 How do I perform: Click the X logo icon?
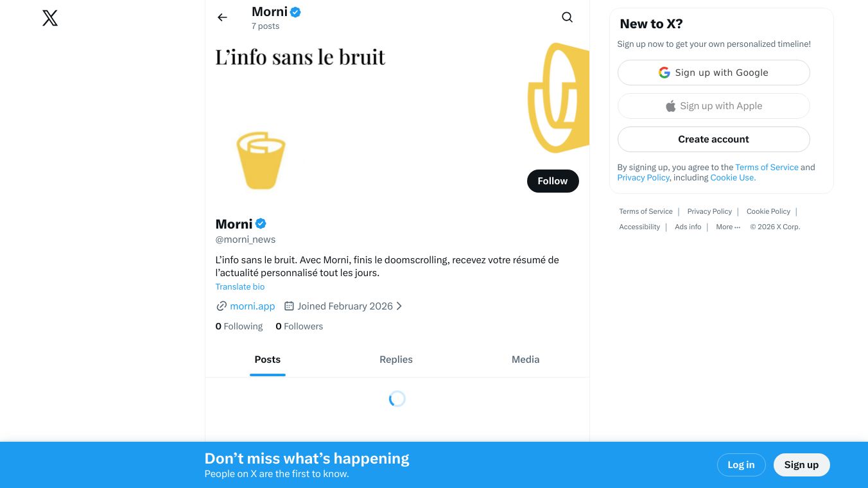click(x=50, y=18)
